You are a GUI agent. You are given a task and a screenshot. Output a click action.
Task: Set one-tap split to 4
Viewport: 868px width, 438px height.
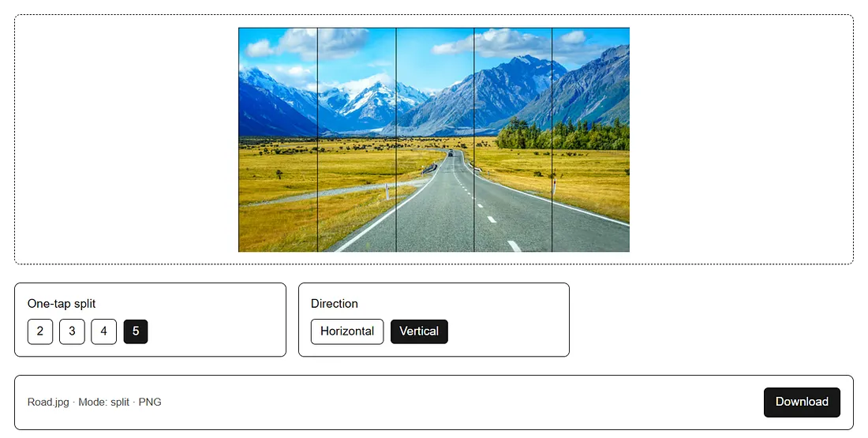point(103,331)
